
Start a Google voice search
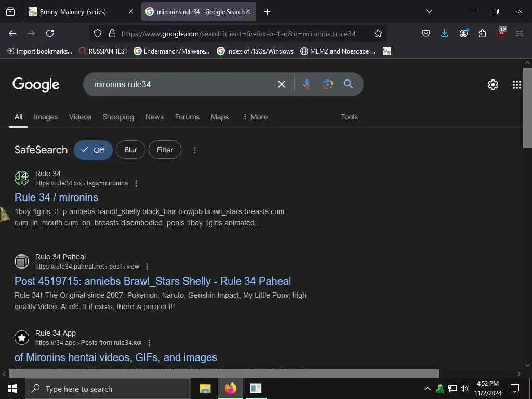pos(307,84)
